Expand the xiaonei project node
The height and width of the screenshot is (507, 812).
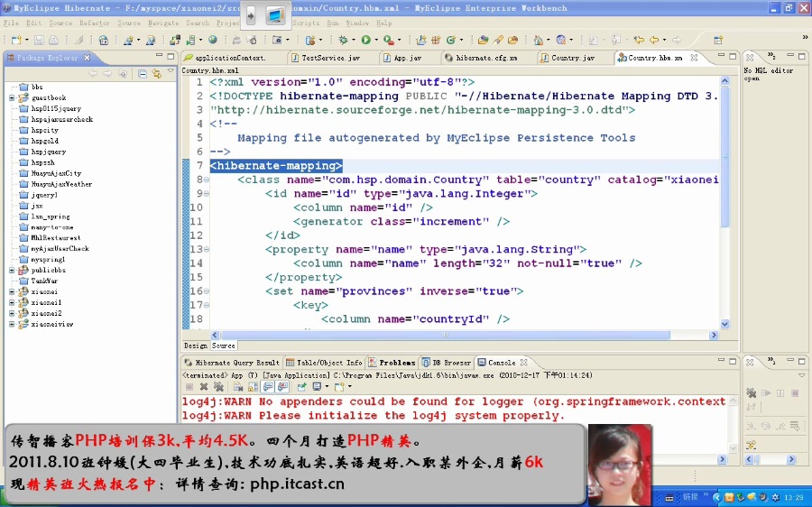pyautogui.click(x=12, y=291)
